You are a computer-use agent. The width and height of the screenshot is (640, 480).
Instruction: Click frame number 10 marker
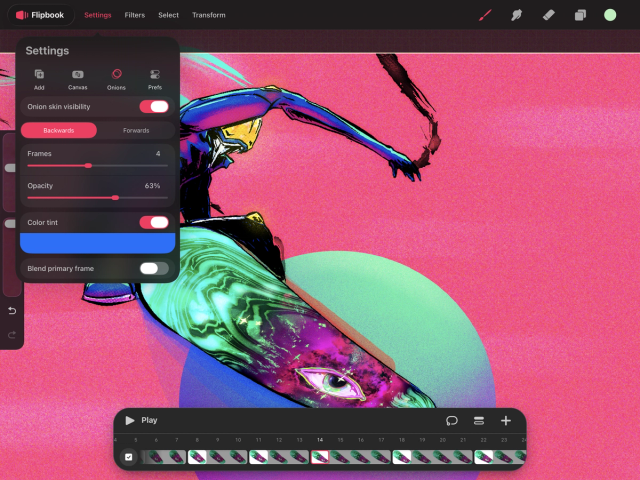(238, 440)
